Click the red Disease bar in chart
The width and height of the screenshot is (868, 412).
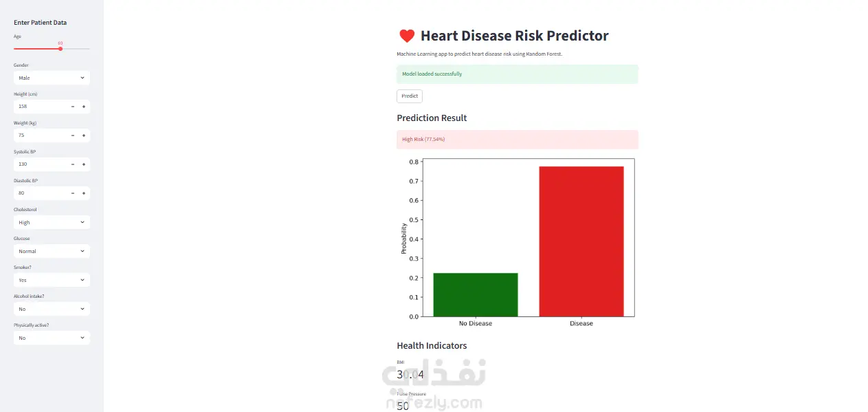tap(581, 241)
